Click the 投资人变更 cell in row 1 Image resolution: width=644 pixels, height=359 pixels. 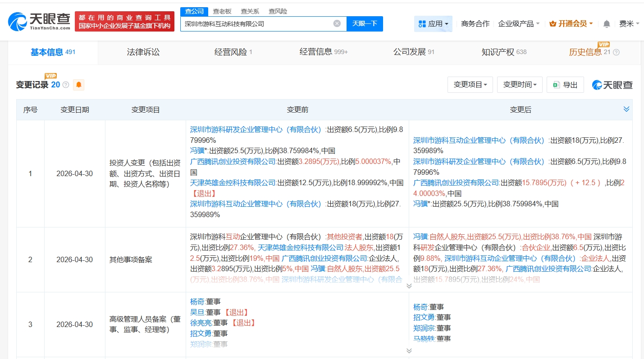coord(145,174)
